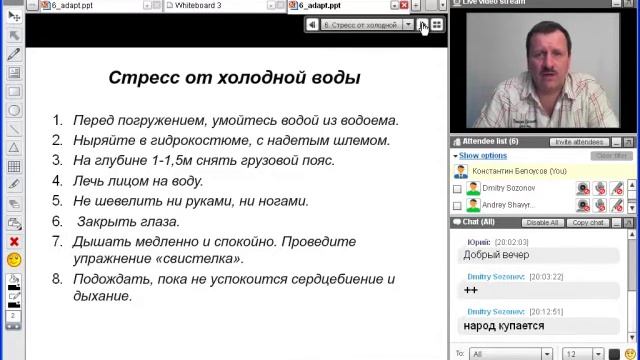Pop out the Attendee list panel
The width and height of the screenshot is (640, 360).
pos(628,142)
